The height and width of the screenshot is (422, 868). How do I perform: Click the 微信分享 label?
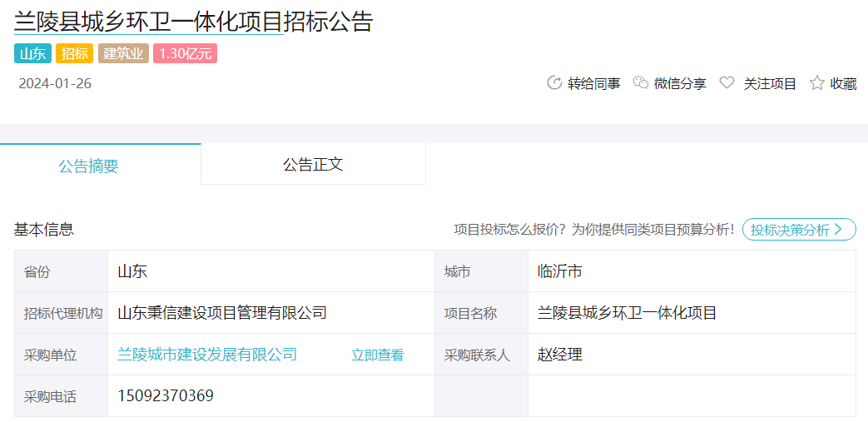[x=680, y=83]
